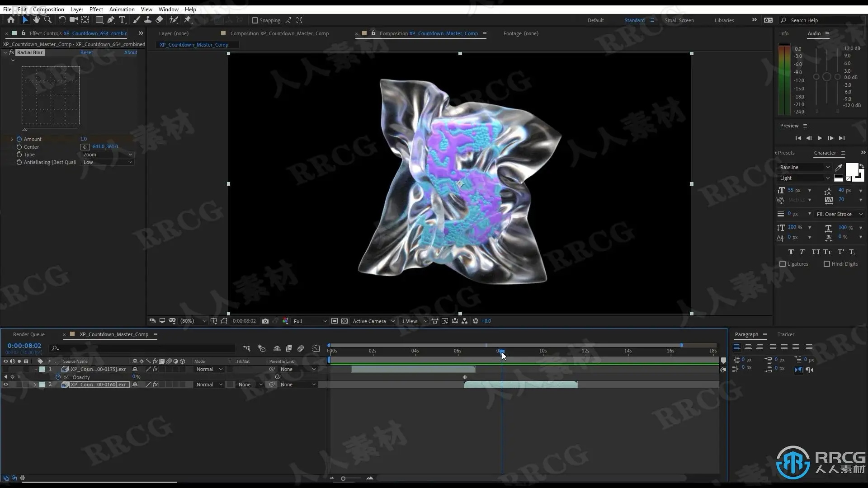Image resolution: width=868 pixels, height=488 pixels.
Task: Click the eyedropper in Character panel
Action: pyautogui.click(x=839, y=167)
